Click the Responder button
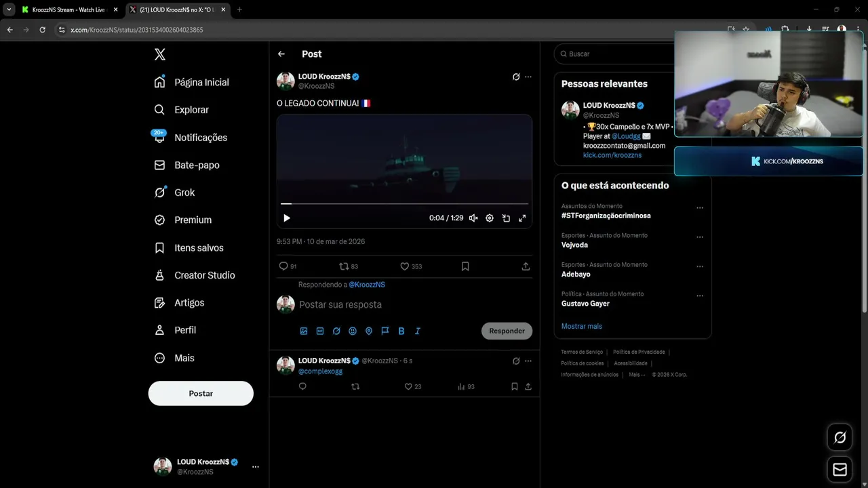This screenshot has height=488, width=868. (x=507, y=331)
